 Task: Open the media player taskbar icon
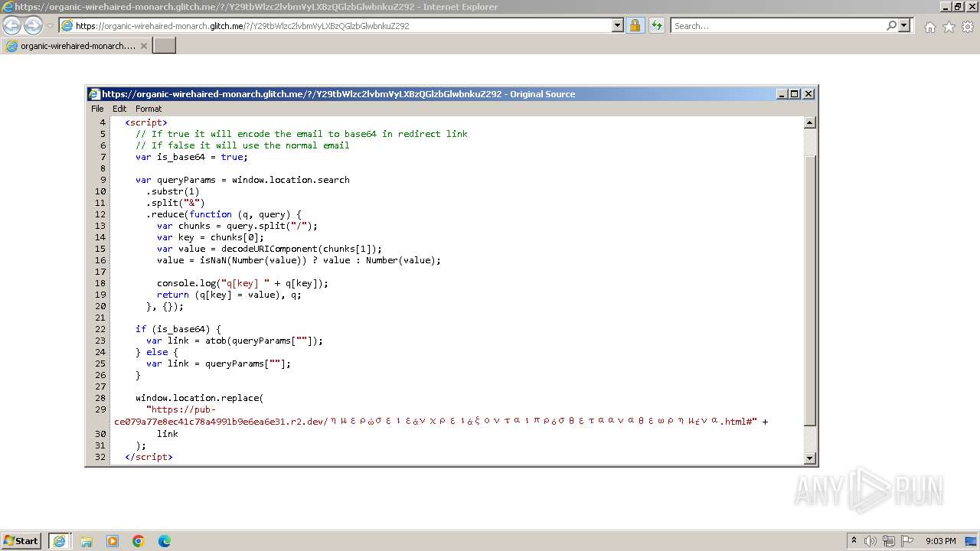(x=113, y=541)
